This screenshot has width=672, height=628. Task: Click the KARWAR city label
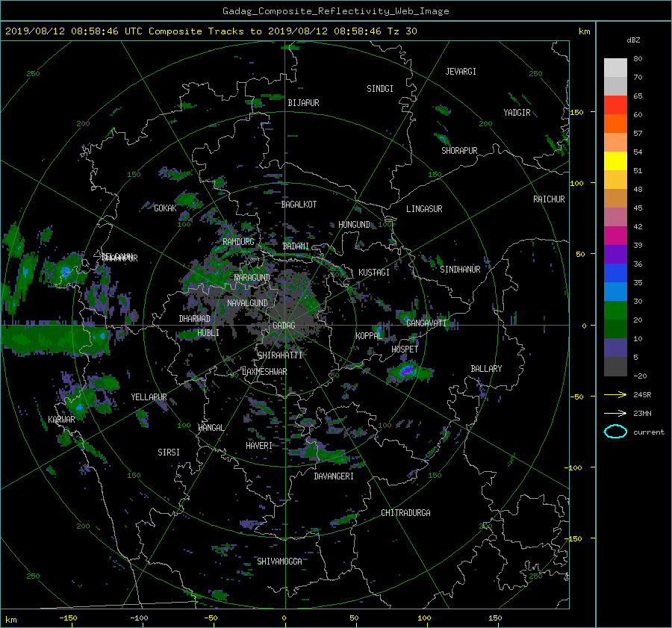[61, 420]
